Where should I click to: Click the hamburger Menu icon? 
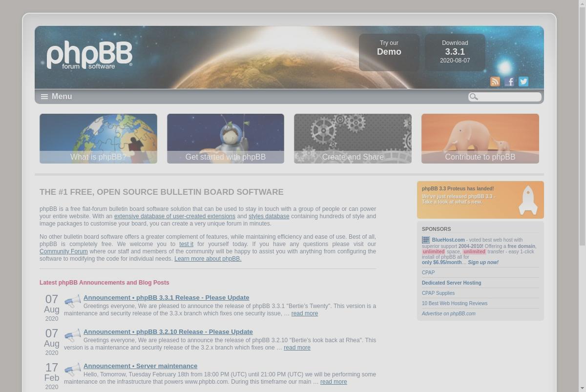click(44, 97)
